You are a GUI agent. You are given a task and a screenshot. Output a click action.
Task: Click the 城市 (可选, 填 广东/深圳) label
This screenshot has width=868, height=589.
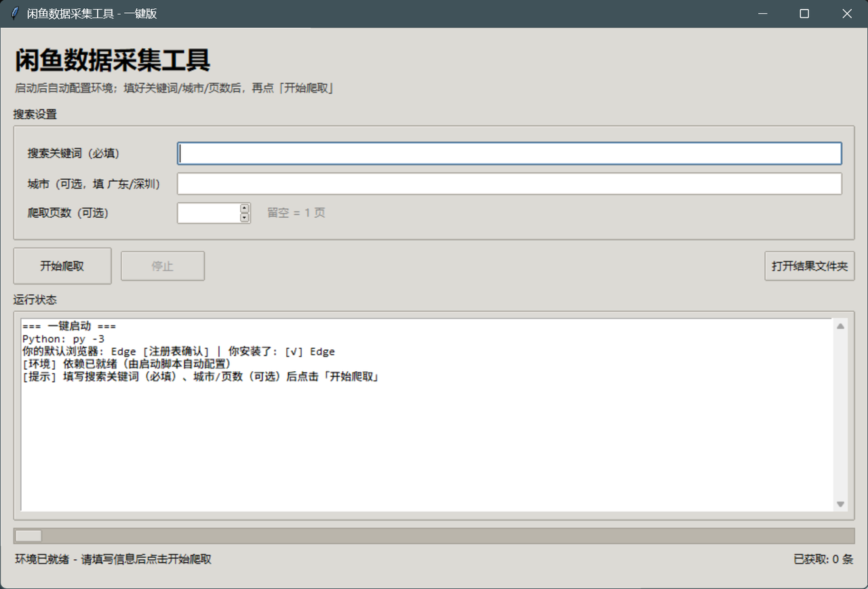coord(94,184)
